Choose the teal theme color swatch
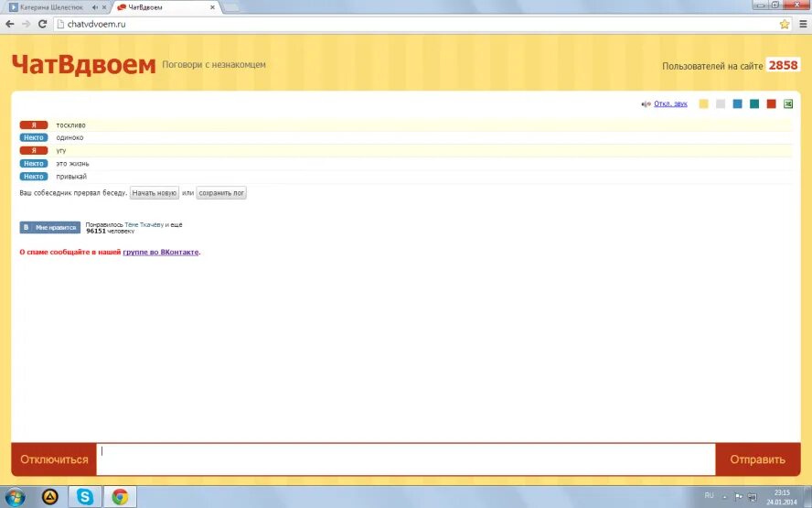The width and height of the screenshot is (812, 508). [754, 104]
